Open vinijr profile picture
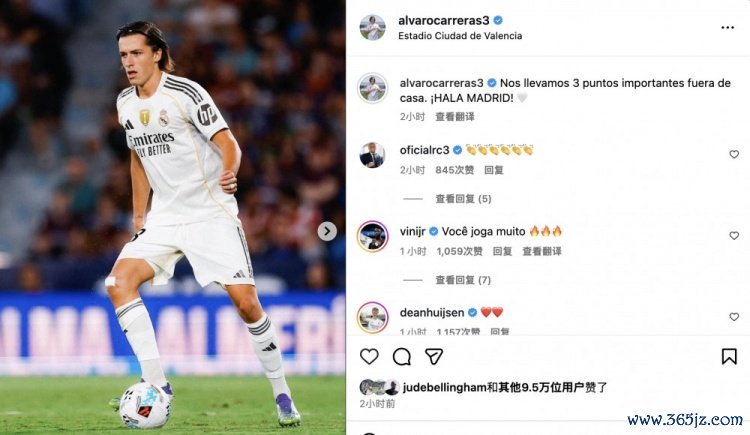 pyautogui.click(x=373, y=236)
